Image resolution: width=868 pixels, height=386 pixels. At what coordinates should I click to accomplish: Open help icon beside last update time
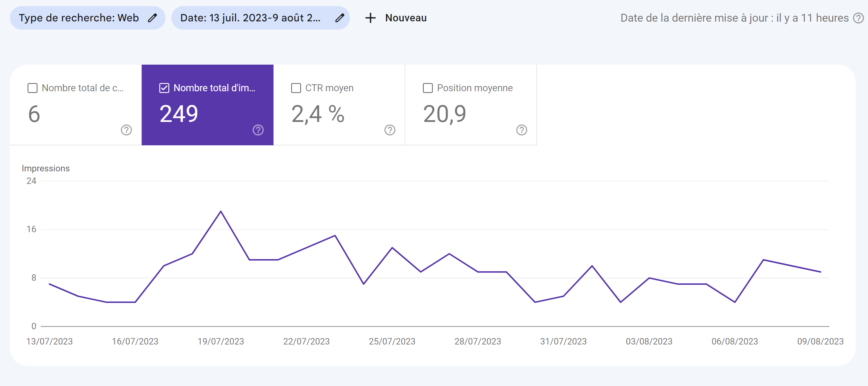click(x=858, y=18)
